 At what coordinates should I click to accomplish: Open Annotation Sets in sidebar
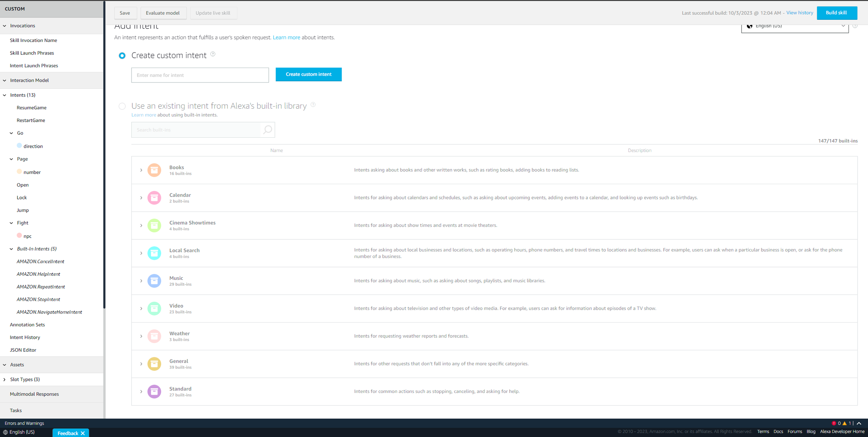point(27,325)
